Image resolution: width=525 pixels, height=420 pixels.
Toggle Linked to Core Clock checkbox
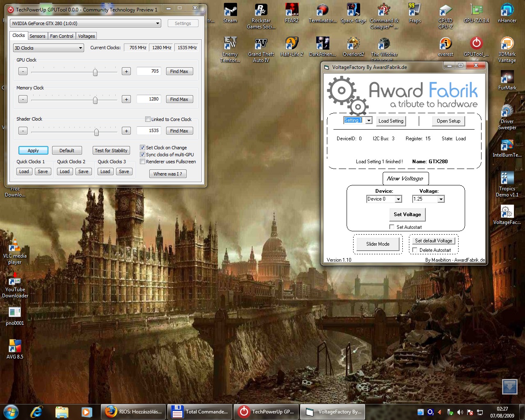[148, 119]
